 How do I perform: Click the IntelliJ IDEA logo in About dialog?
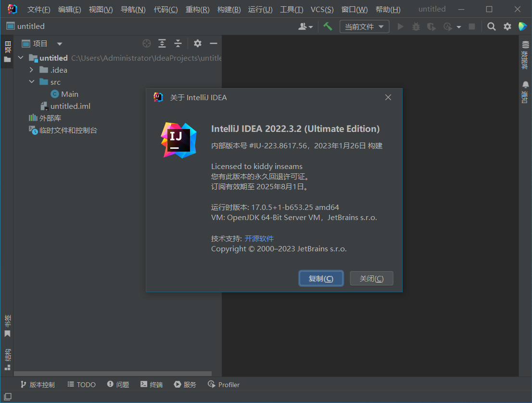click(179, 140)
